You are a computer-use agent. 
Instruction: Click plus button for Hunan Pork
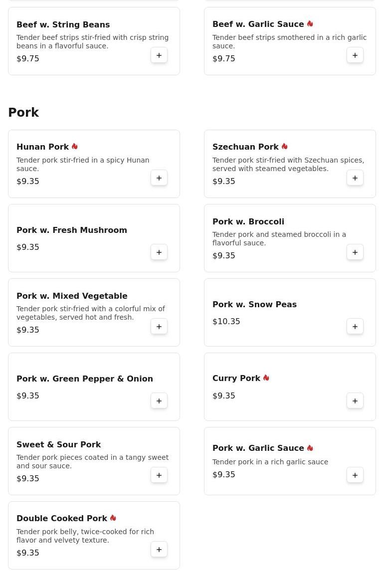pos(159,178)
